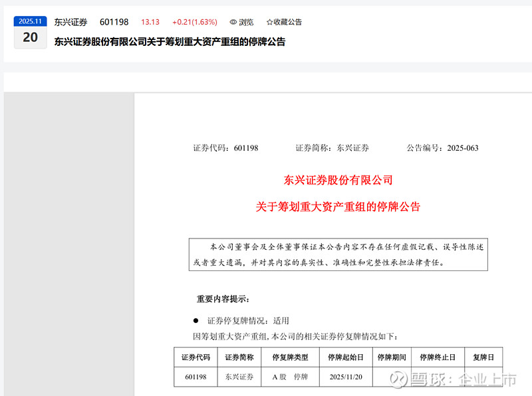Click the stock code 601198
Viewport: 532px width, 396px height.
tap(114, 22)
